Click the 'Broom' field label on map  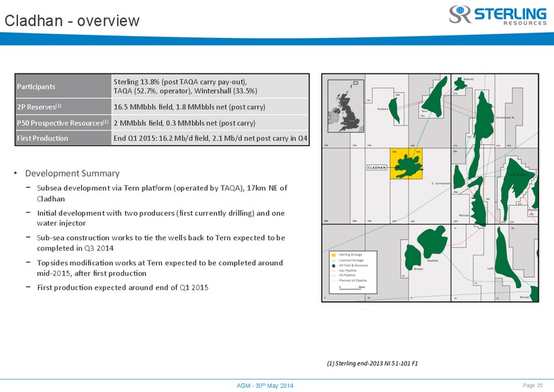tap(418, 269)
